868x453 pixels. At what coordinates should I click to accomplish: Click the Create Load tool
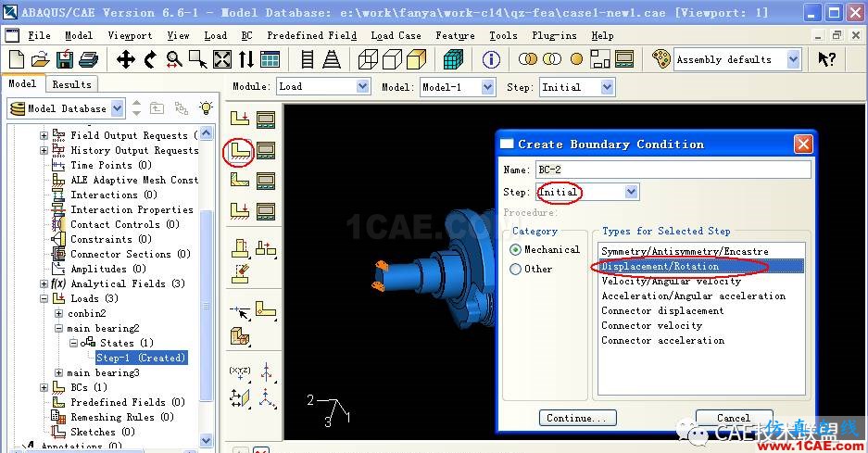click(240, 119)
